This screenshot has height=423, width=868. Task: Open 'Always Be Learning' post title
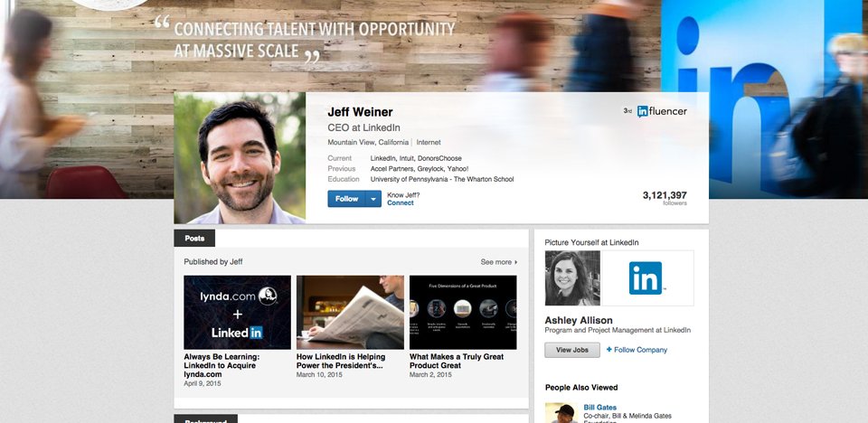222,365
